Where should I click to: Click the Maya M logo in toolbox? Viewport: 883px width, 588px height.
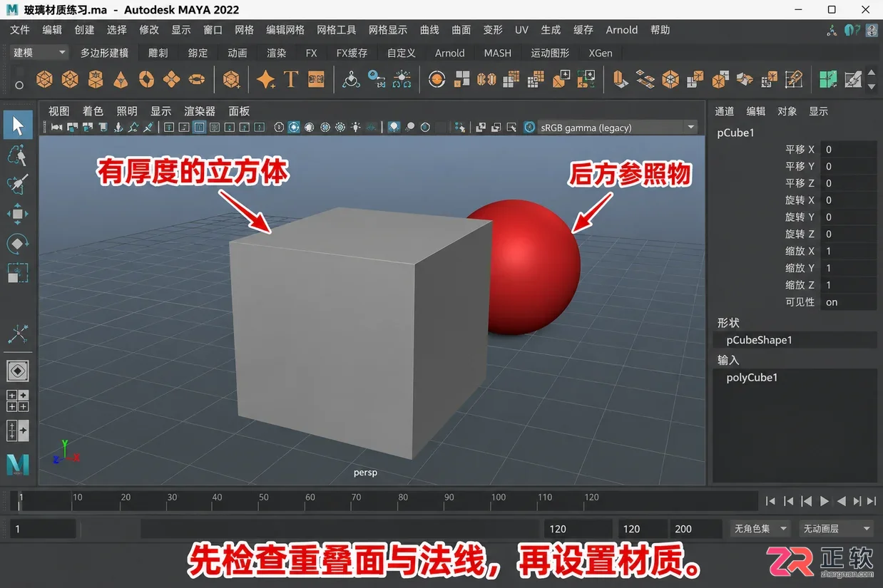click(18, 465)
